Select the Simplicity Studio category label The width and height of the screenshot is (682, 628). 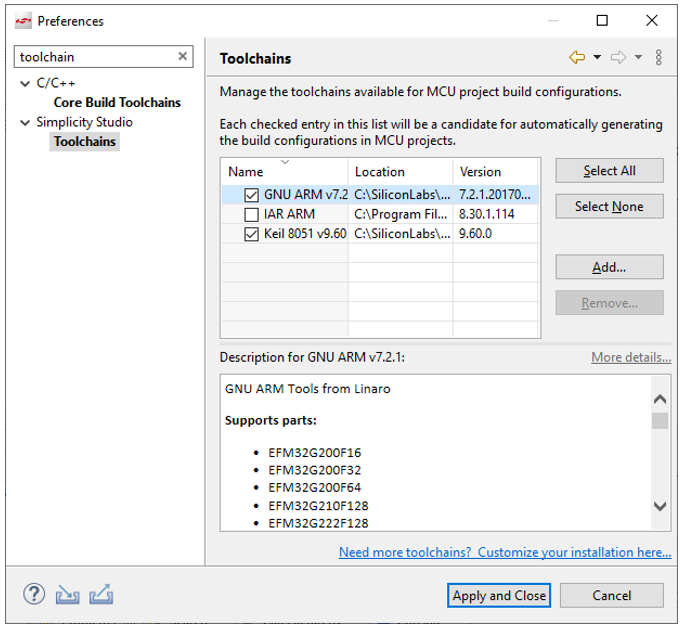pyautogui.click(x=84, y=122)
